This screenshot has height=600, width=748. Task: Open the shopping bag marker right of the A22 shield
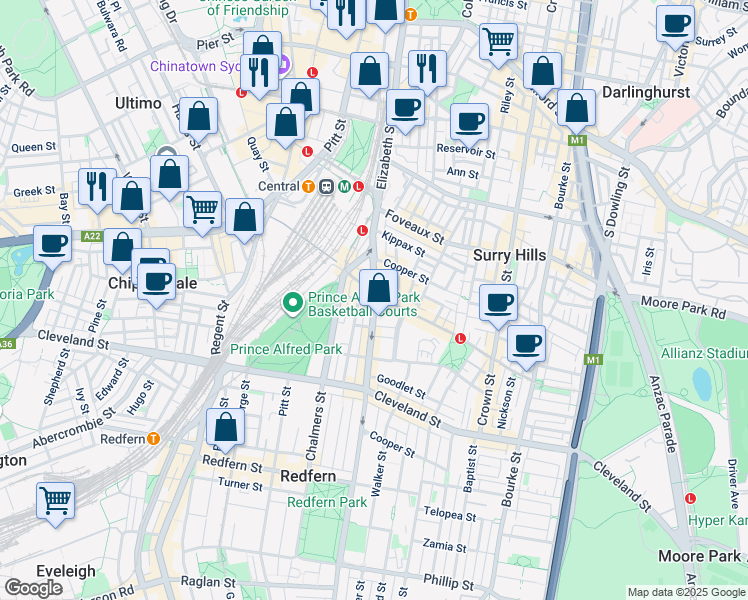[x=122, y=249]
